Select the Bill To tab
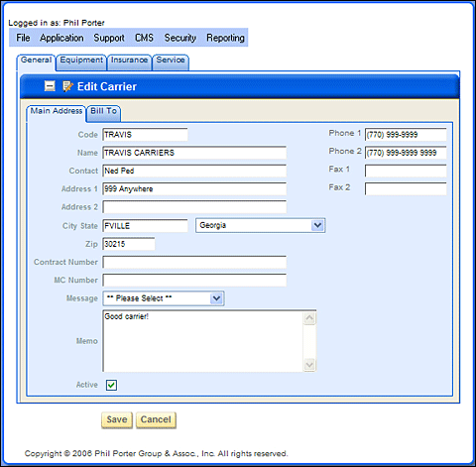476x467 pixels. coord(103,113)
